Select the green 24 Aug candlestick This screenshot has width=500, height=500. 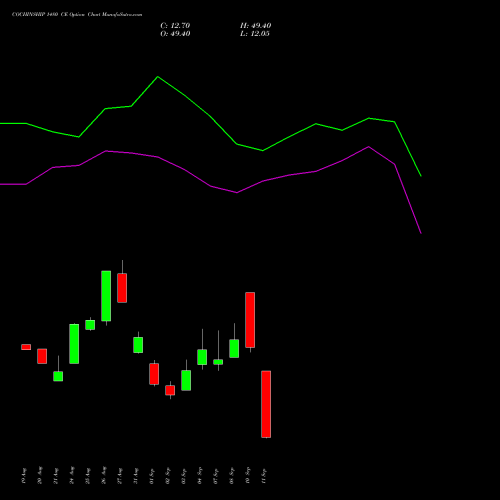click(x=74, y=344)
